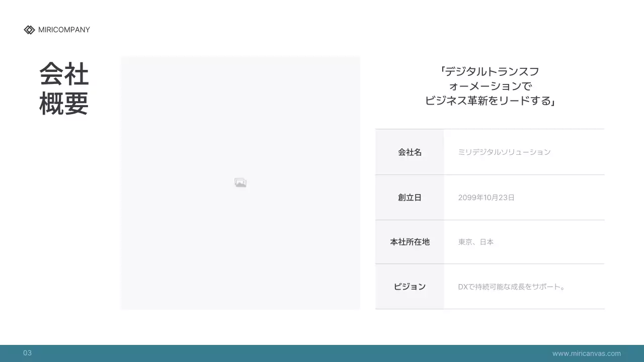Click the ビジョン table row label

point(410,287)
